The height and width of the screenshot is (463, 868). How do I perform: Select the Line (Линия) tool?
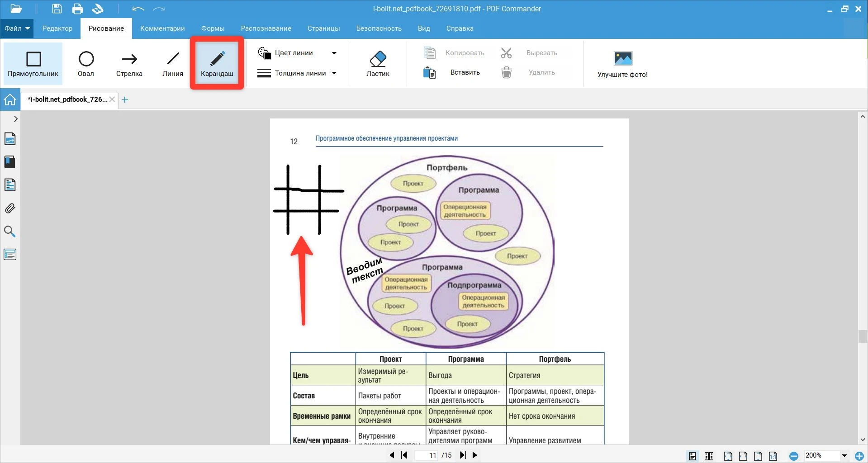click(173, 64)
